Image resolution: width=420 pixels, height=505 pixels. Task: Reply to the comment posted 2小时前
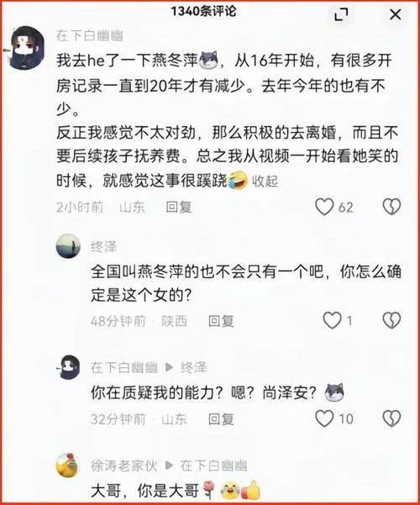(178, 207)
